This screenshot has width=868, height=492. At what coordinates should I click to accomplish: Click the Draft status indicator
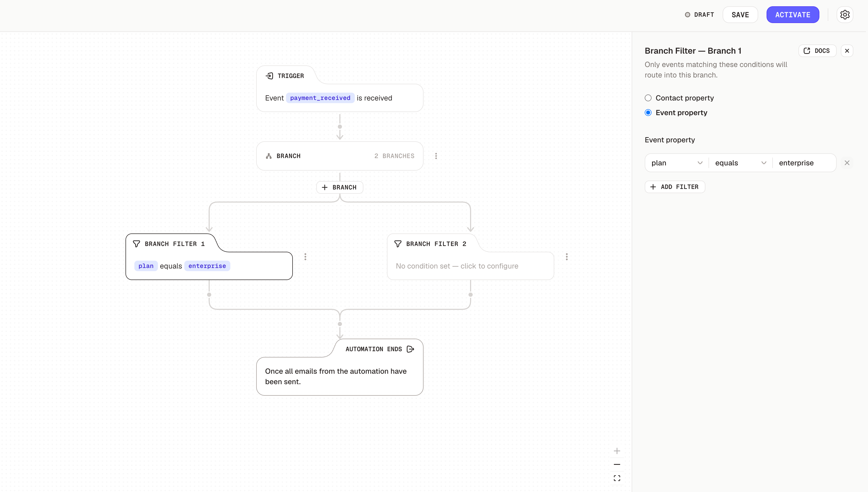(x=699, y=15)
